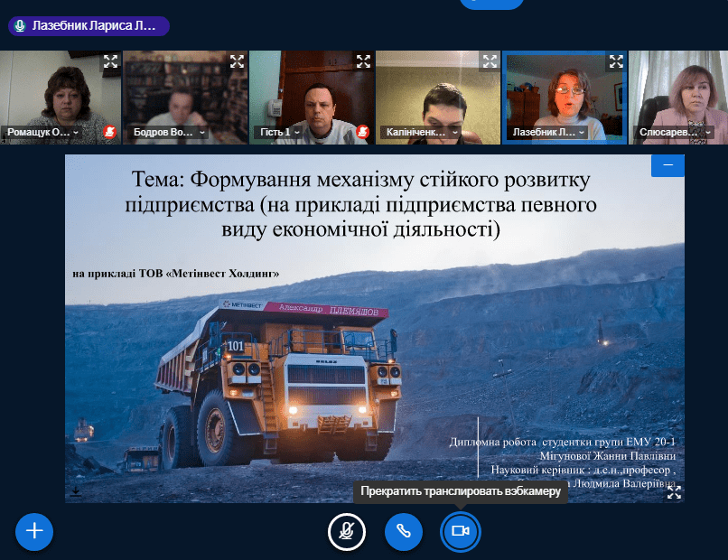Screen dimensions: 728x560
Task: Click the blue plus actions button
Action: (34, 531)
